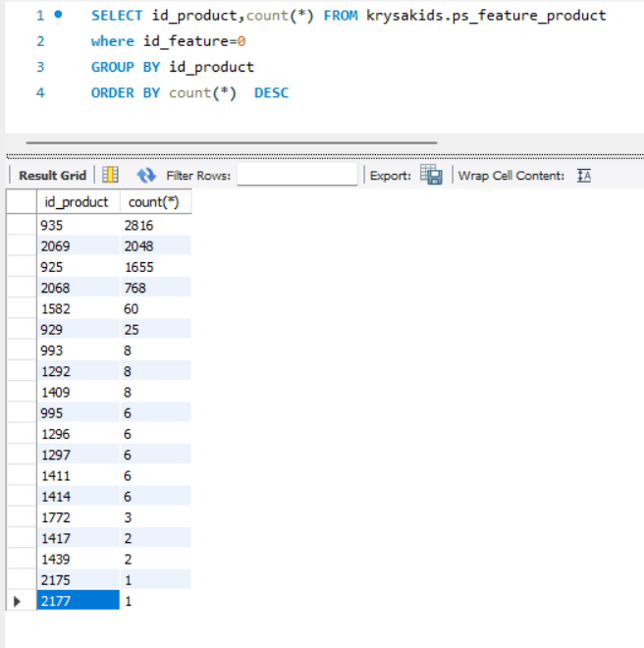This screenshot has width=644, height=648.
Task: Select the Result Grid label
Action: 52,176
